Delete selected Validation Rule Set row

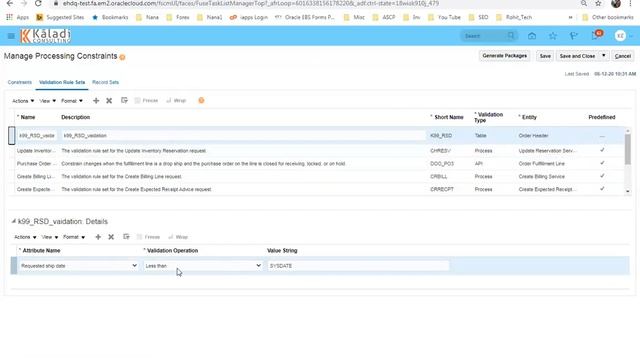(x=109, y=100)
